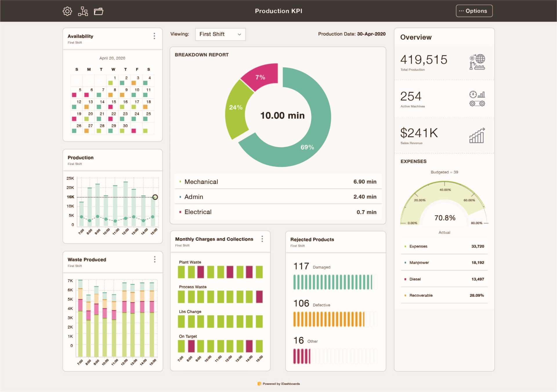The height and width of the screenshot is (392, 557).
Task: Click the 16K target line marker
Action: click(x=155, y=197)
